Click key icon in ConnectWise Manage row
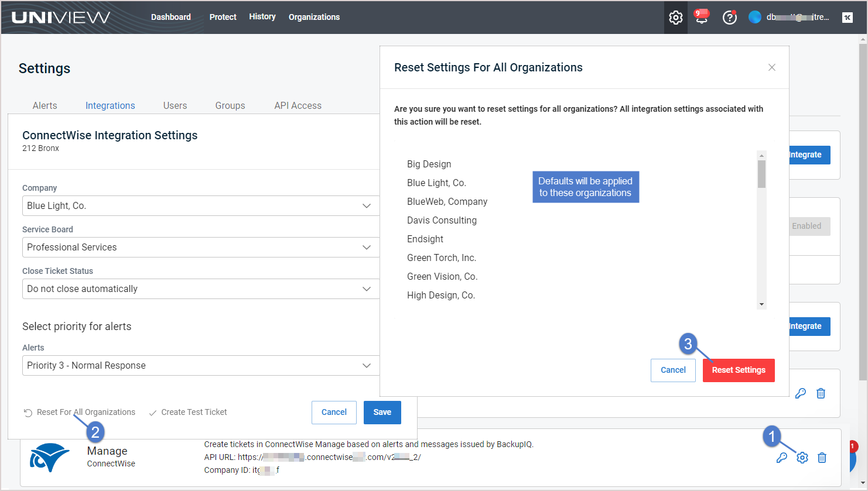 pyautogui.click(x=781, y=458)
